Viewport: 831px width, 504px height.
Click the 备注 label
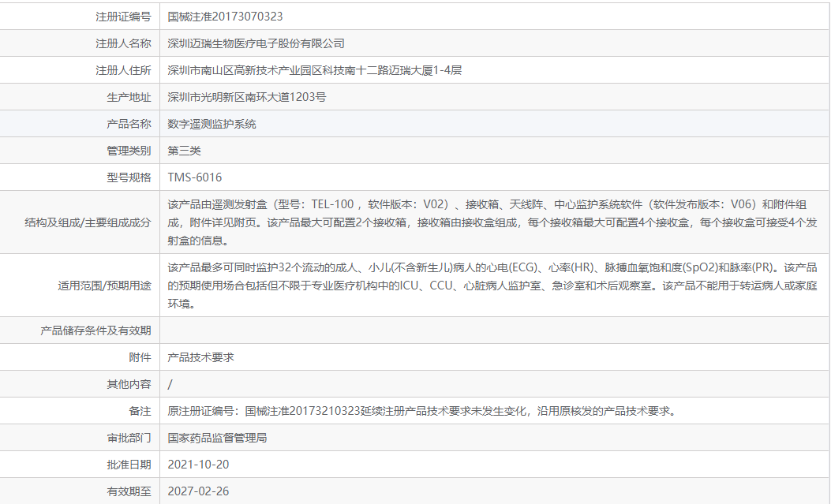140,412
